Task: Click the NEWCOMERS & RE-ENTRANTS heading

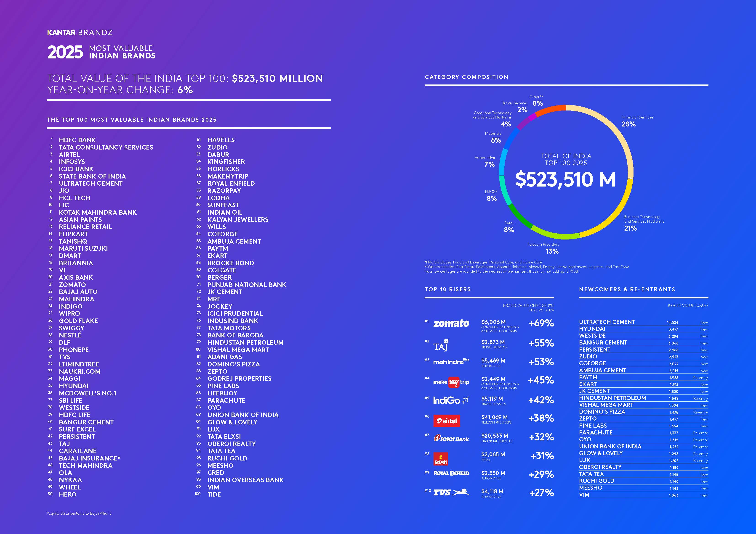Action: coord(627,289)
